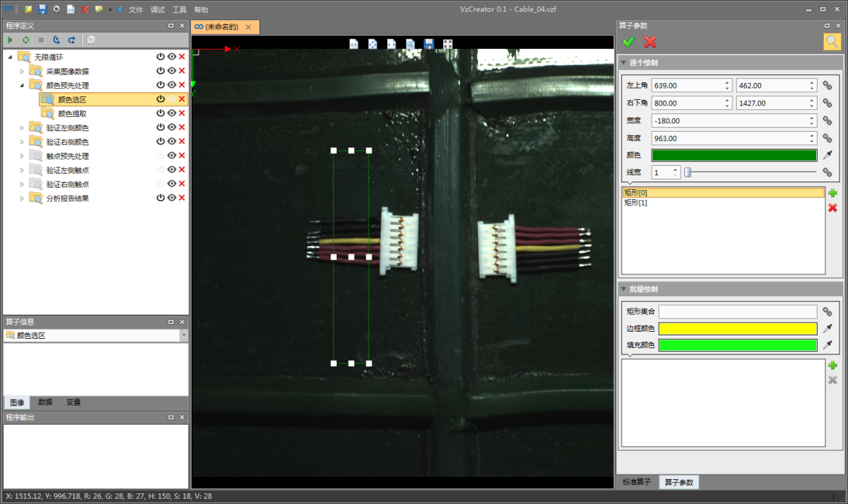The height and width of the screenshot is (504, 848).
Task: Expand the 采集图像数据 tree node
Action: point(22,71)
